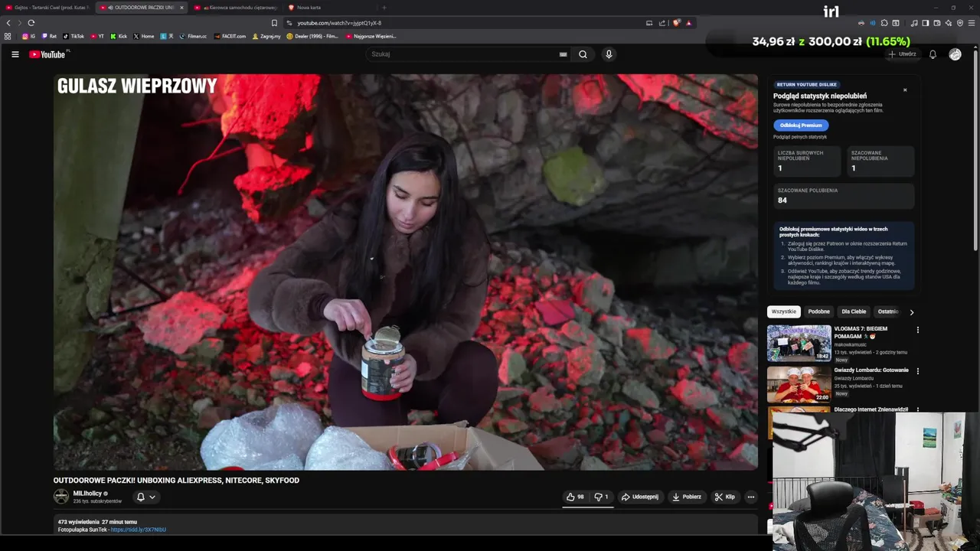Open the Brave VPN shield icon
This screenshot has width=980, height=551.
(960, 23)
